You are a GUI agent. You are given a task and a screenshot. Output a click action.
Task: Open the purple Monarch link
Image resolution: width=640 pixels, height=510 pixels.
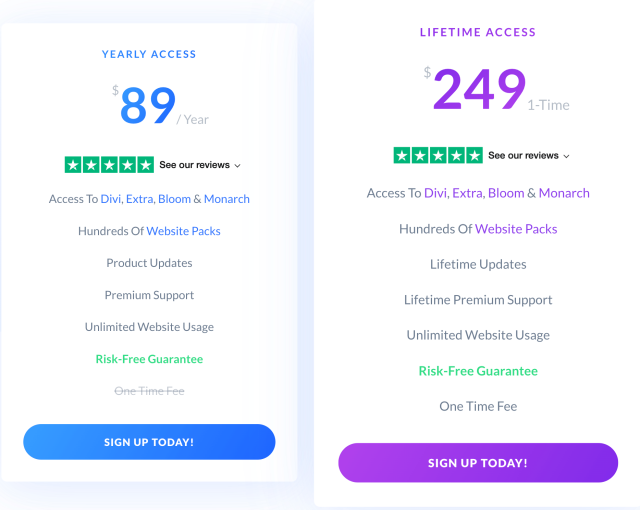[x=564, y=193]
